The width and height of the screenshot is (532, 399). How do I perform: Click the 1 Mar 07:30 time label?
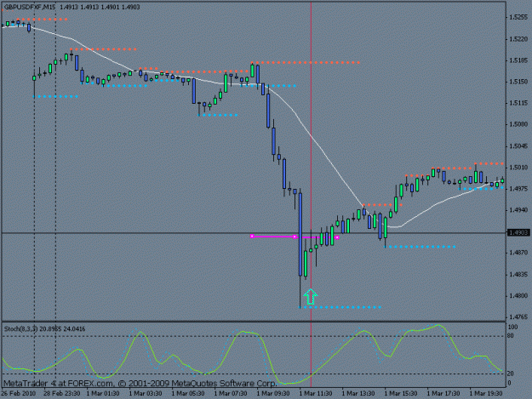click(231, 394)
